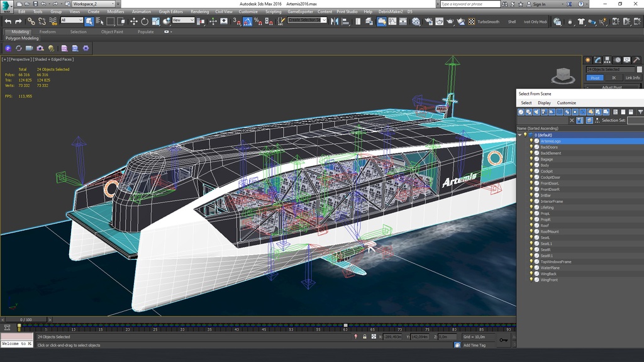Click the Select and Link chain icon
Screen dimensions: 644x362
pyautogui.click(x=32, y=21)
